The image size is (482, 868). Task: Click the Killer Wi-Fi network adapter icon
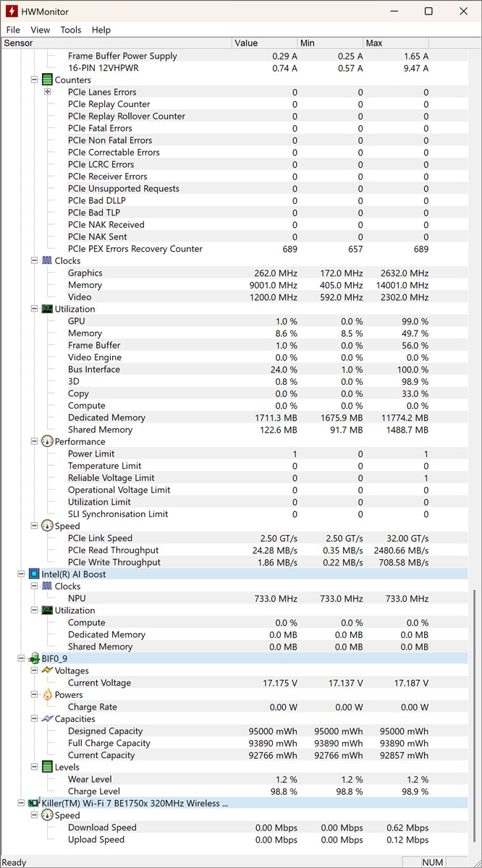pyautogui.click(x=34, y=804)
